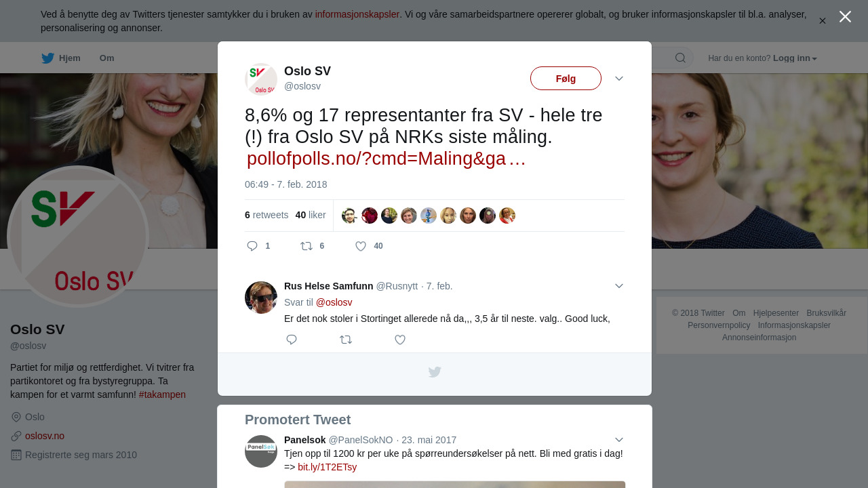Image resolution: width=868 pixels, height=488 pixels.
Task: Retweet the Rus Helse Samfunn reply
Action: pos(346,340)
